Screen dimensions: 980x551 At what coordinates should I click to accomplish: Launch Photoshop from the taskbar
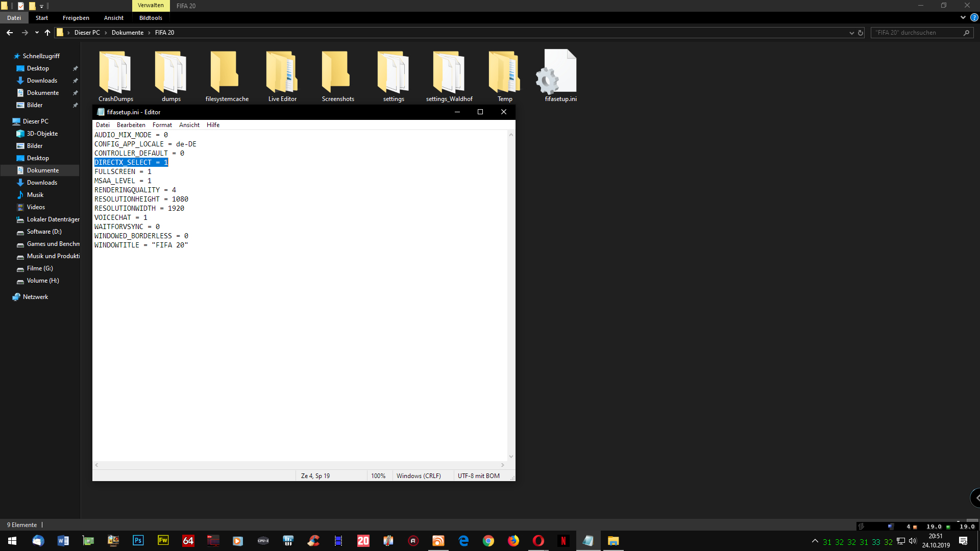pos(138,541)
